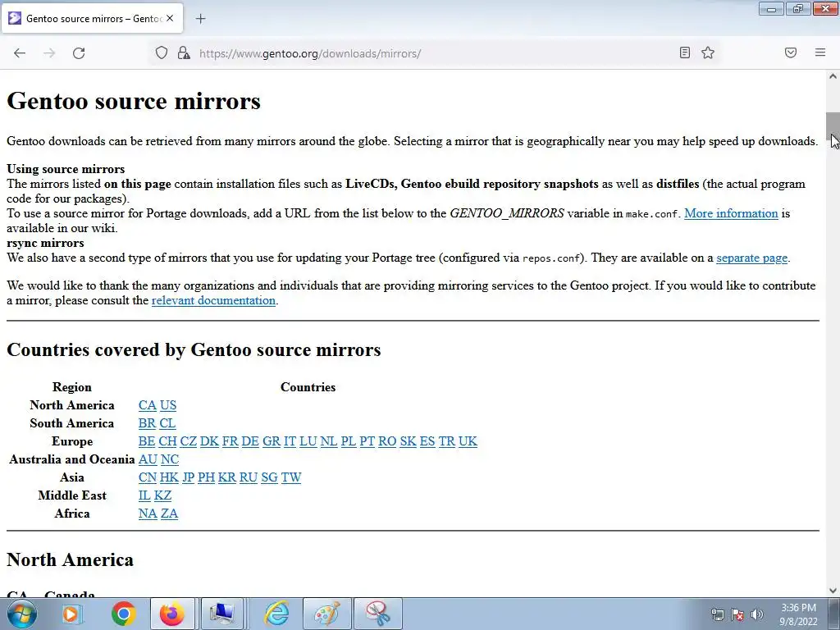Click the AU country link
This screenshot has width=840, height=630.
point(148,459)
